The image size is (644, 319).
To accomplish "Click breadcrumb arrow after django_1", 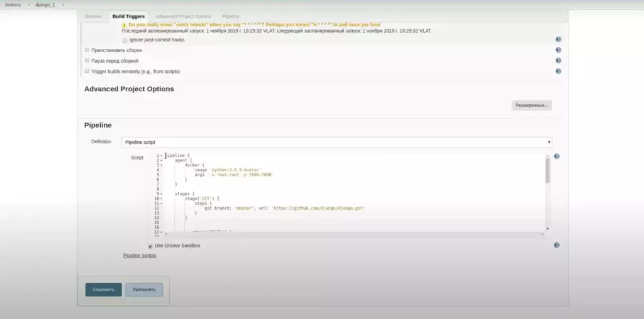I will pyautogui.click(x=63, y=5).
